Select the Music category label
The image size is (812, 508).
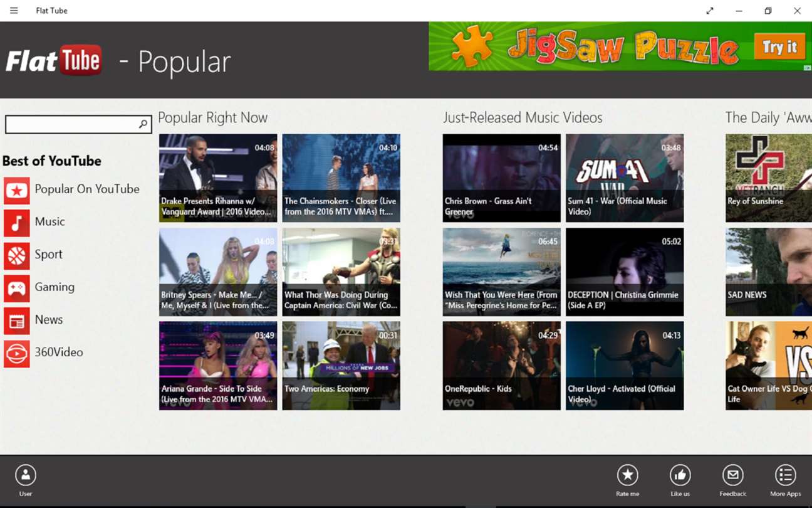click(x=49, y=222)
